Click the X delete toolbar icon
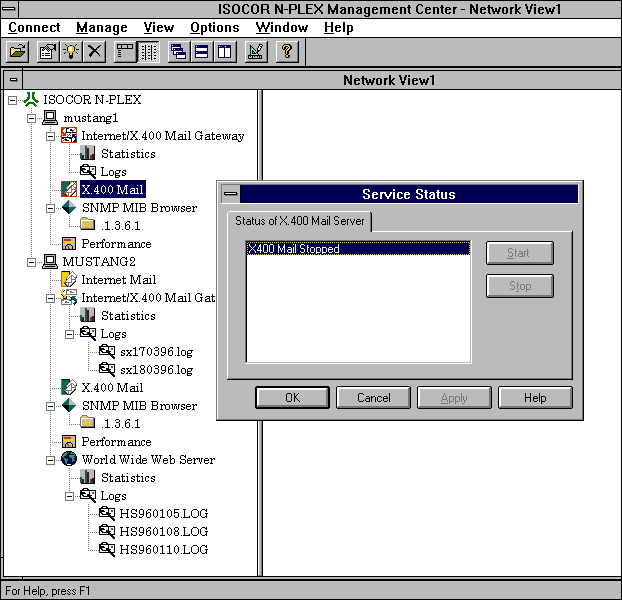Image resolution: width=622 pixels, height=600 pixels. [x=94, y=52]
